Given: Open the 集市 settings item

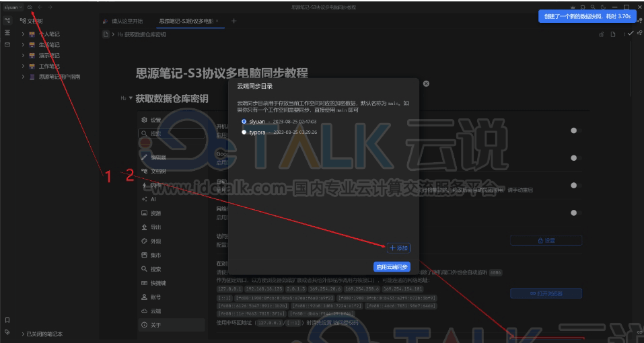Looking at the screenshot, I should click(x=172, y=255).
